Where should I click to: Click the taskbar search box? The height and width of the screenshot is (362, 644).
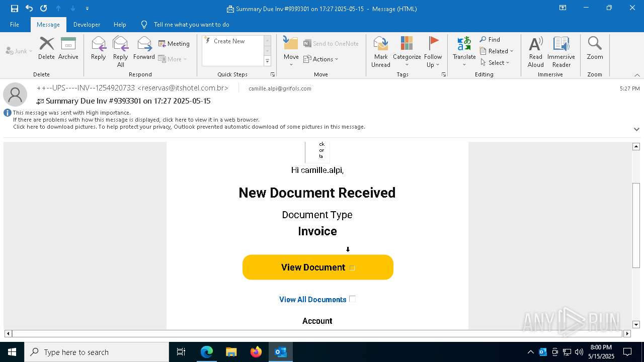[x=97, y=352]
